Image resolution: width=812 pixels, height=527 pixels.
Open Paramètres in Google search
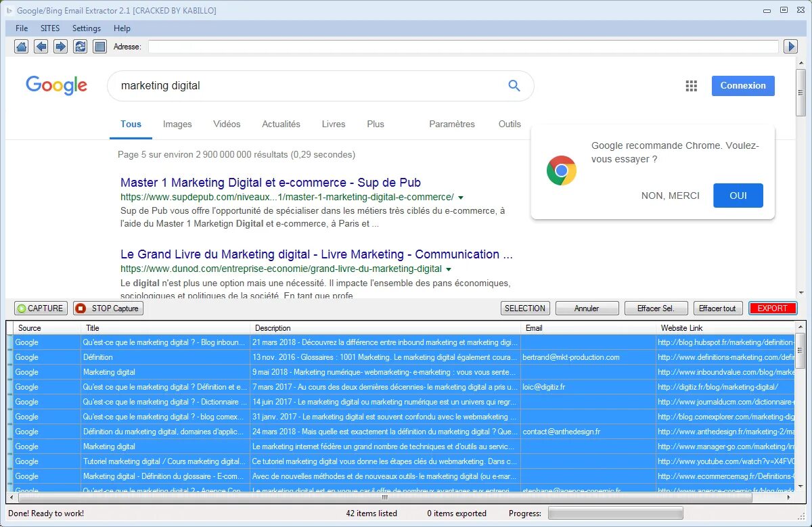tap(452, 124)
